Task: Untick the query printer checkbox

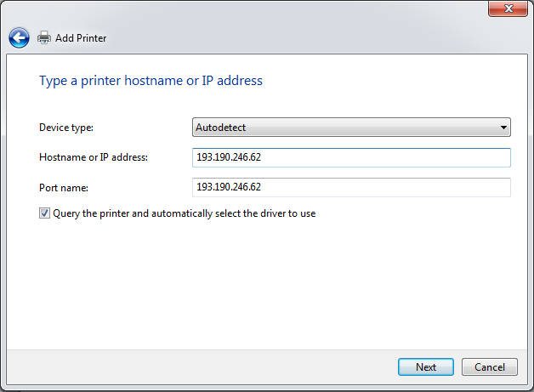Action: pos(44,213)
